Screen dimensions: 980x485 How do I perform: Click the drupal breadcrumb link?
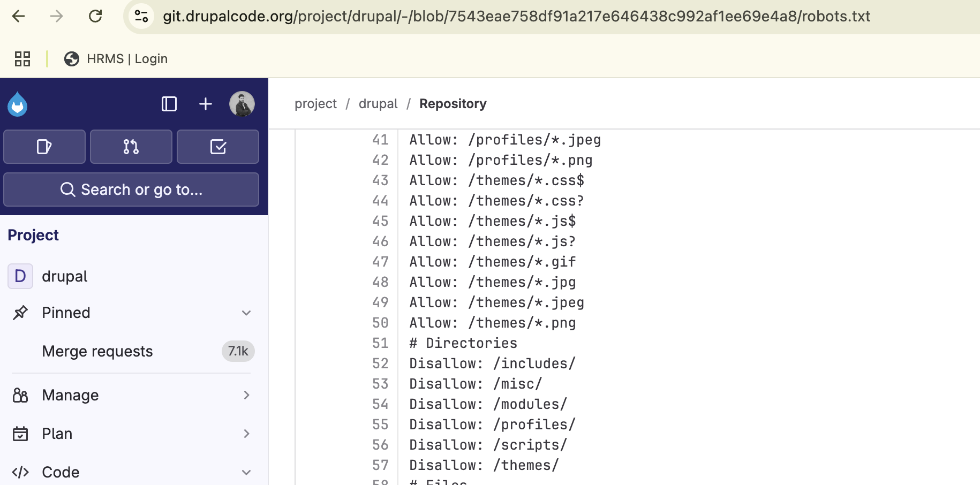tap(378, 103)
